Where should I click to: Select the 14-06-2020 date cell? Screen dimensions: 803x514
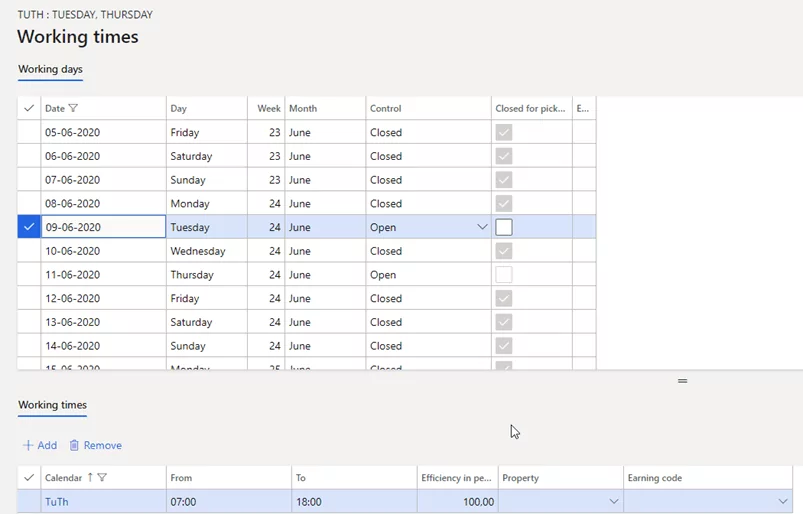pyautogui.click(x=103, y=346)
